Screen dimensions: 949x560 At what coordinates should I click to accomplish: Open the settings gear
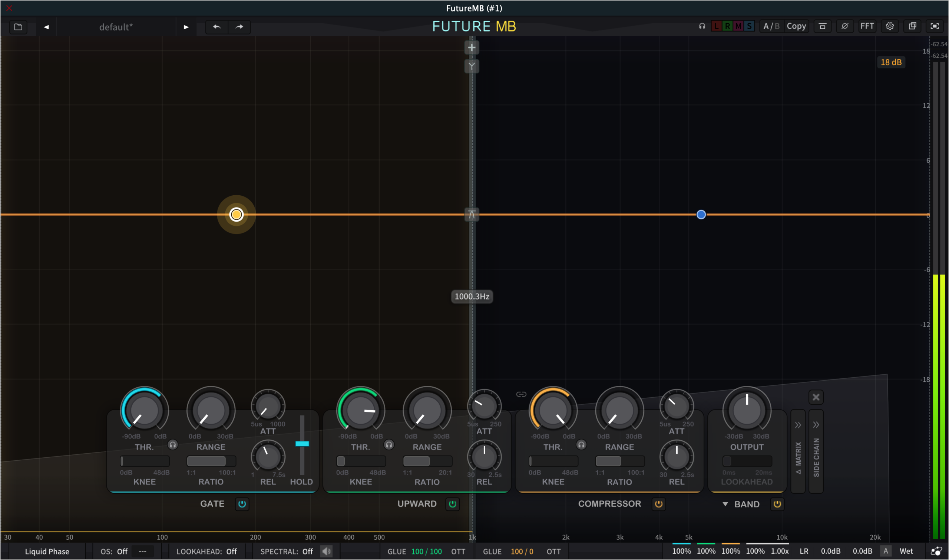click(x=889, y=26)
